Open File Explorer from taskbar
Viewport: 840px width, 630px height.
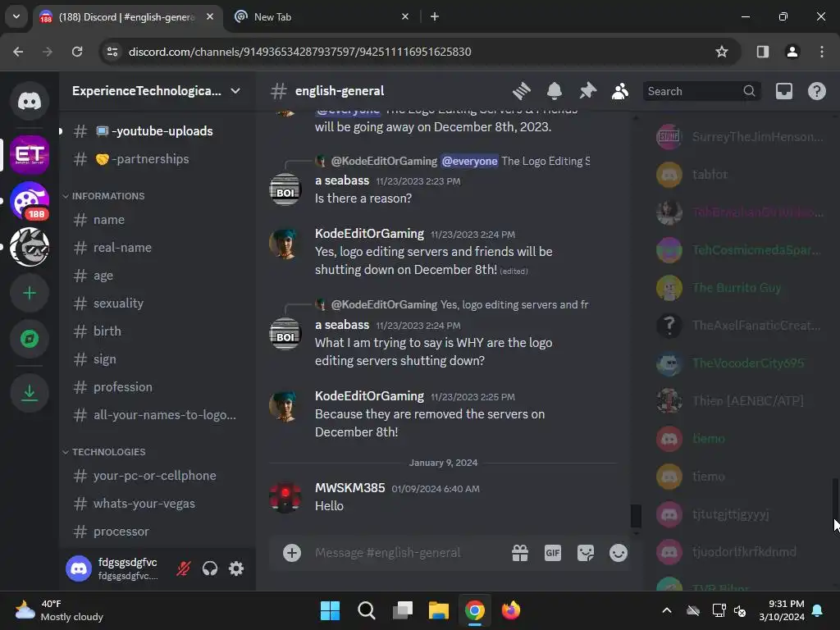pos(439,610)
